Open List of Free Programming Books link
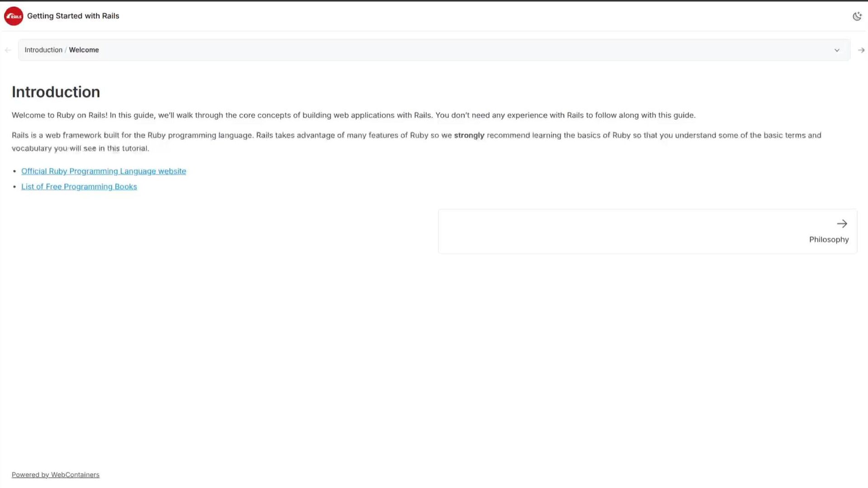This screenshot has width=868, height=488. (79, 187)
